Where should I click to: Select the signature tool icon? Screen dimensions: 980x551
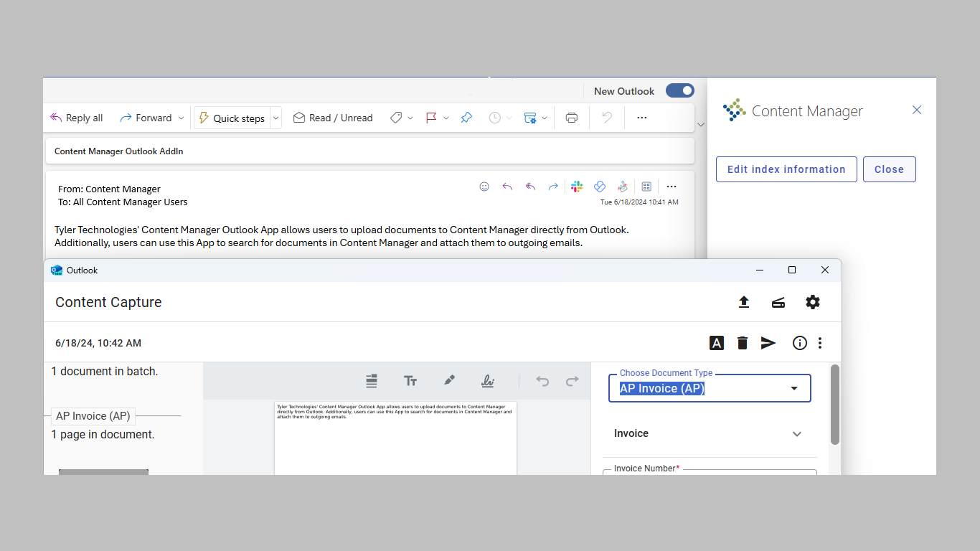(x=488, y=381)
